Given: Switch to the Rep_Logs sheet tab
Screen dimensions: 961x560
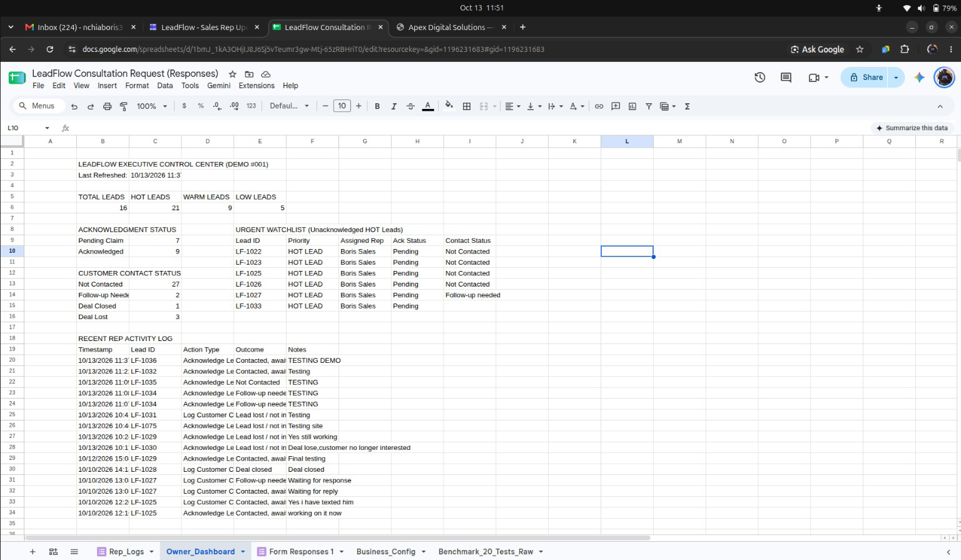Looking at the screenshot, I should tap(126, 552).
